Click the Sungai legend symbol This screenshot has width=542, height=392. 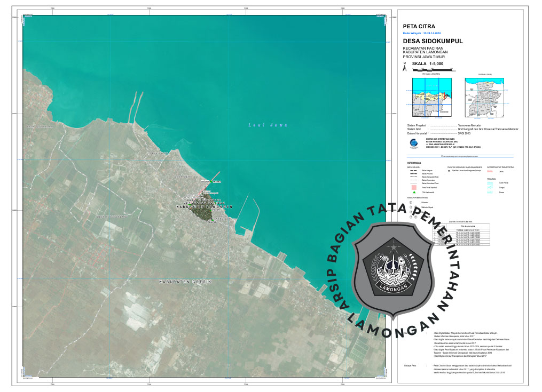click(x=491, y=187)
